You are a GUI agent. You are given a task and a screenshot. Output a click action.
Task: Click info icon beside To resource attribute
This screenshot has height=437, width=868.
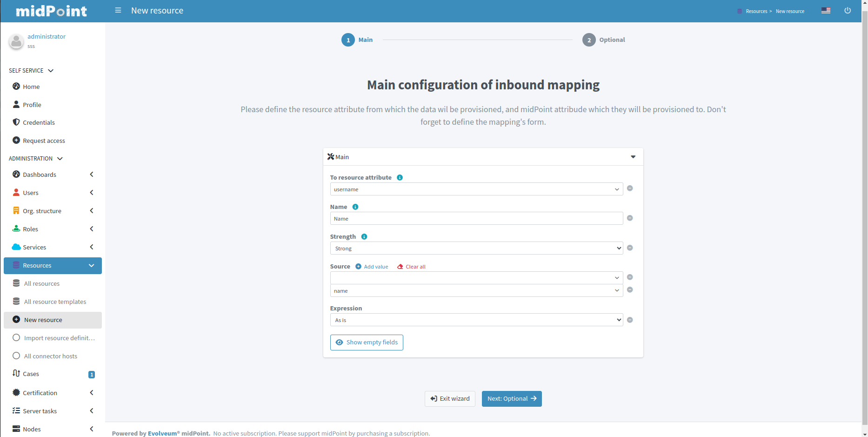click(x=400, y=177)
